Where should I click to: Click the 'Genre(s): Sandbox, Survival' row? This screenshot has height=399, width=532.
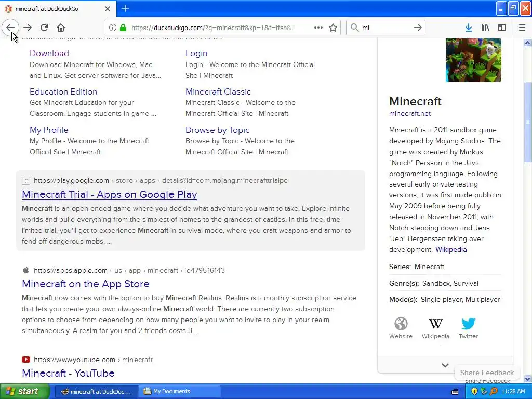pyautogui.click(x=445, y=283)
